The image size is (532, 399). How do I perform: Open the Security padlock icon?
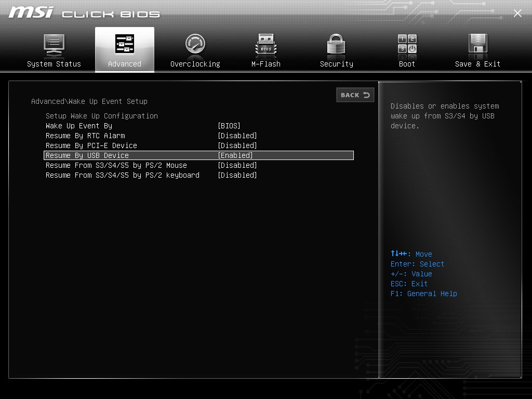[336, 44]
